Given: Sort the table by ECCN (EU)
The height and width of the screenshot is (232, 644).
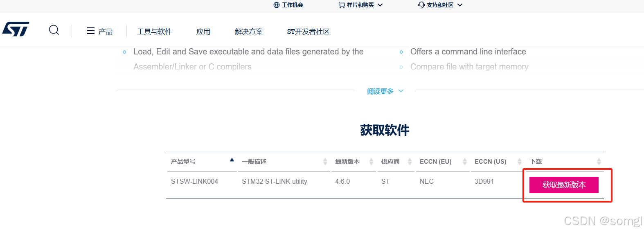Looking at the screenshot, I should [x=443, y=162].
